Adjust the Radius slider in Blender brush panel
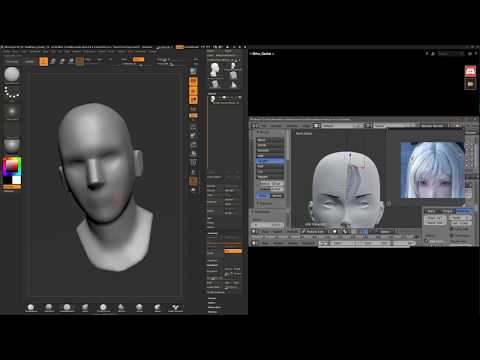Viewport: 480px width, 360px height. (270, 183)
